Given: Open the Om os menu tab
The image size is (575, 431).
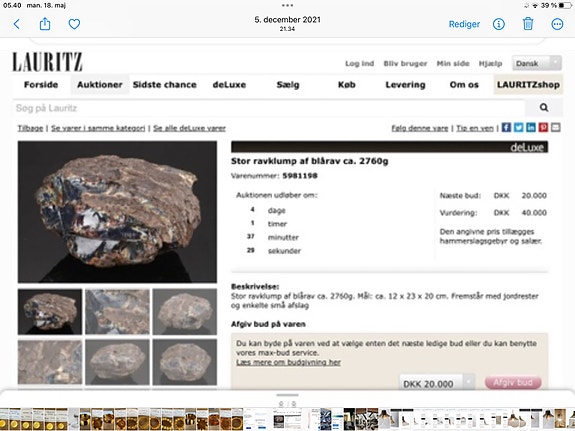Looking at the screenshot, I should (464, 85).
